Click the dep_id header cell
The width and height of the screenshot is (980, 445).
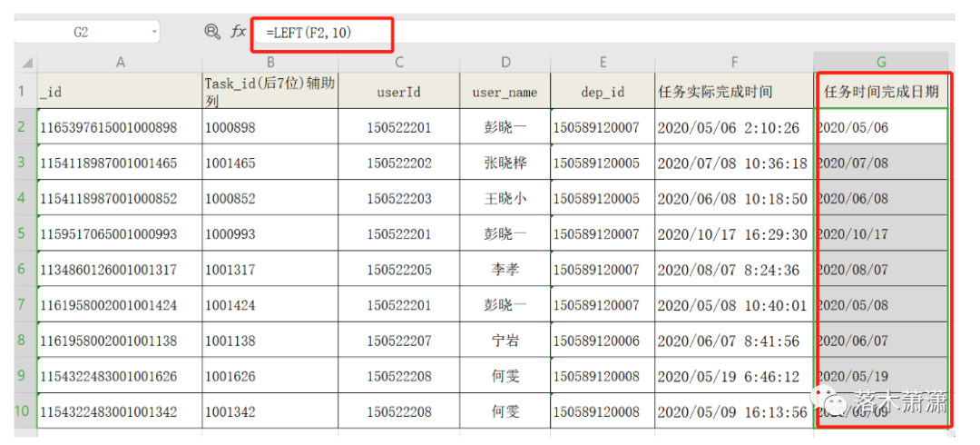click(x=603, y=92)
